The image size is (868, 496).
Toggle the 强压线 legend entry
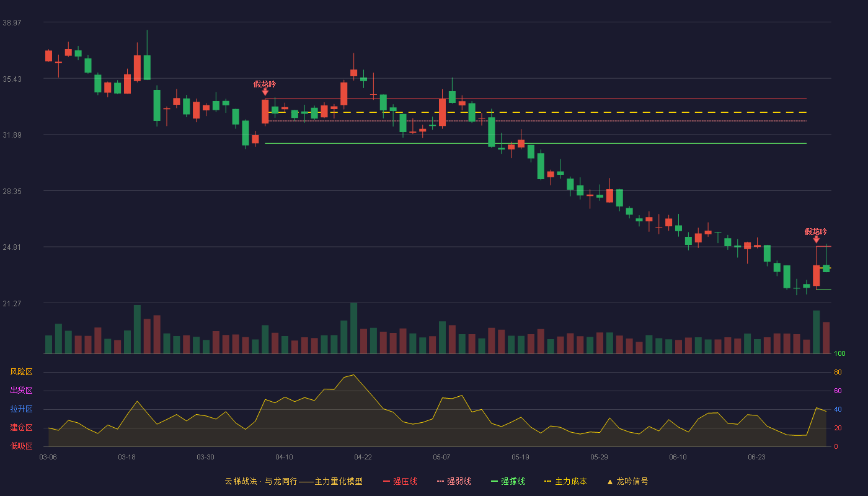[400, 481]
